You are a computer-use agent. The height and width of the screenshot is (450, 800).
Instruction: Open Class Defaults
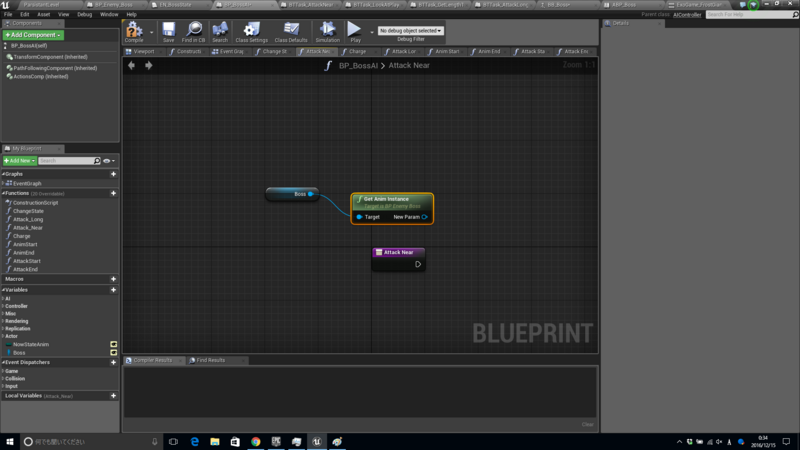[291, 32]
